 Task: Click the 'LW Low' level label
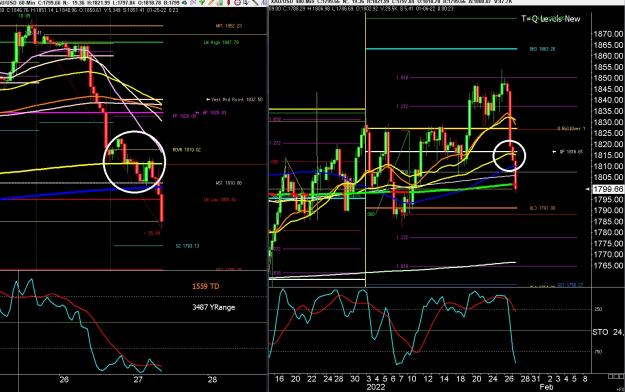(220, 199)
